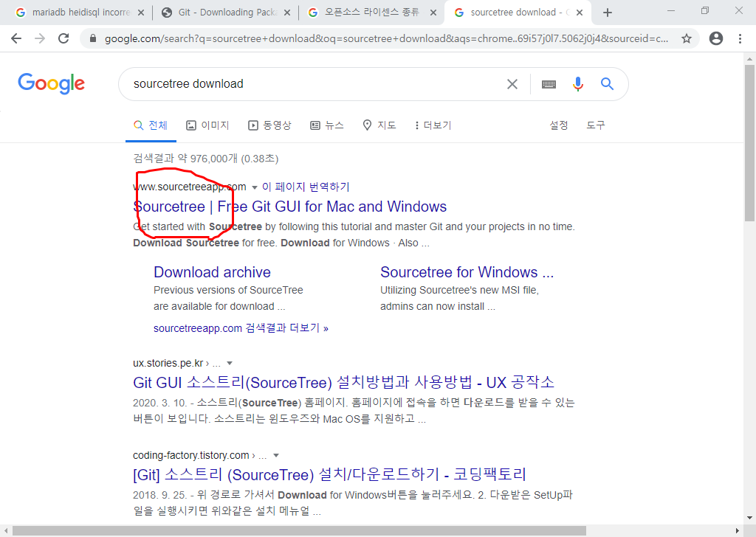Submit search with magnifier icon
Viewport: 756px width, 537px height.
(x=607, y=84)
